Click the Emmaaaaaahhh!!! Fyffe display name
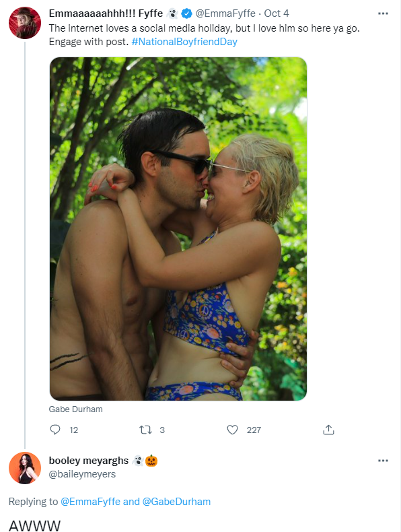Screen dimensions: 401x532 (106, 13)
